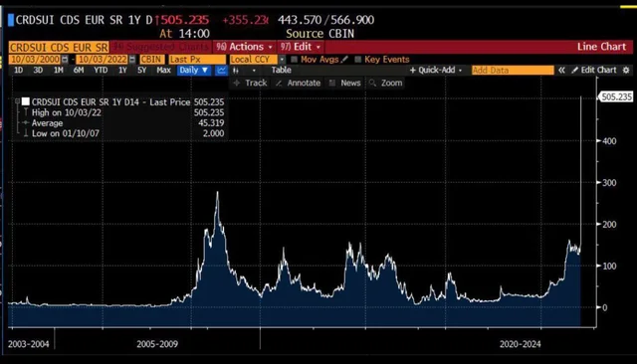Open the News overlay tool
The width and height of the screenshot is (637, 364).
pyautogui.click(x=345, y=83)
